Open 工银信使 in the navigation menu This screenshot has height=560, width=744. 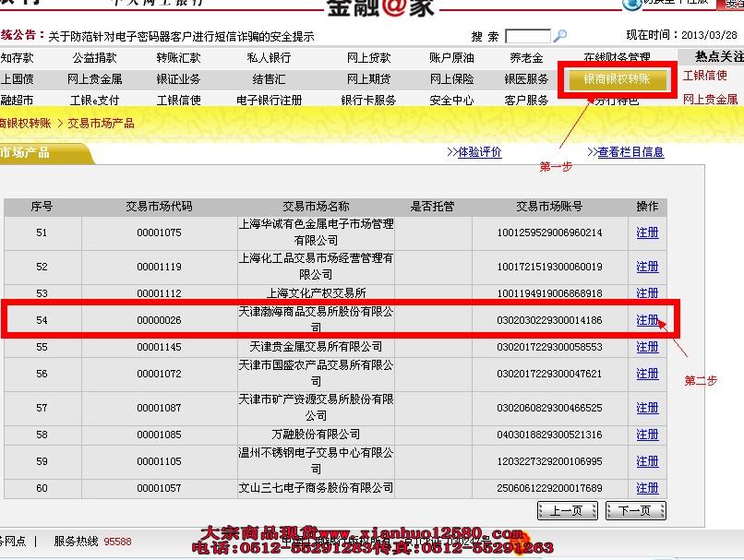click(x=178, y=101)
